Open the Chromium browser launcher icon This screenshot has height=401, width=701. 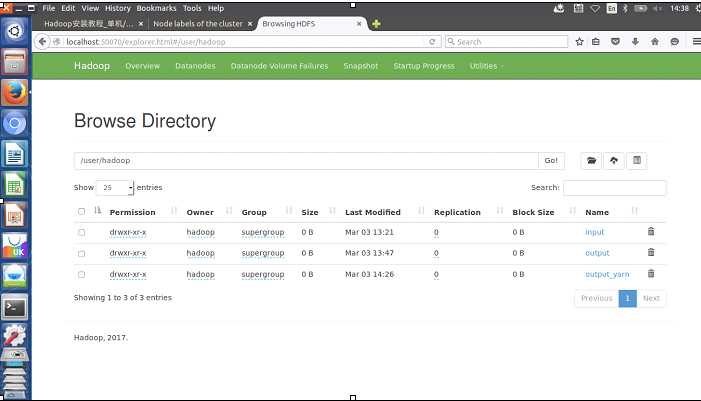15,123
